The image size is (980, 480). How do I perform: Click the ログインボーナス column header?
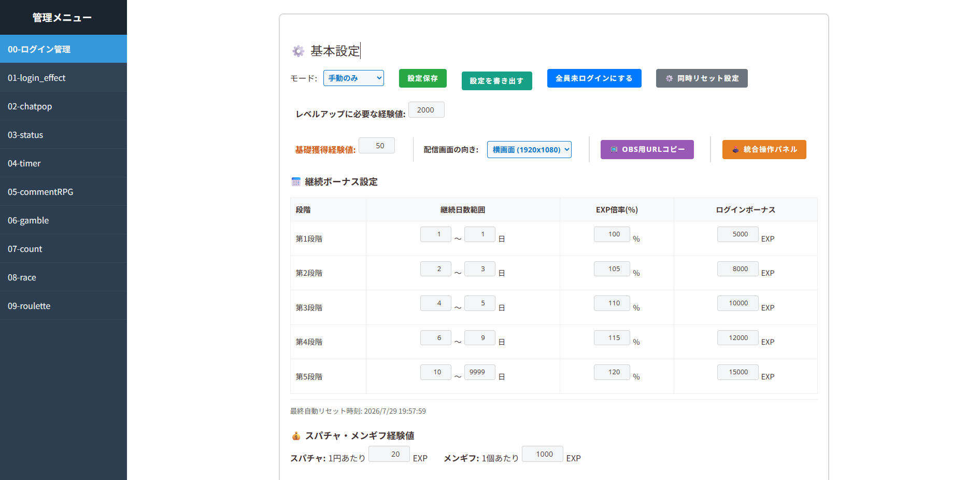point(746,210)
